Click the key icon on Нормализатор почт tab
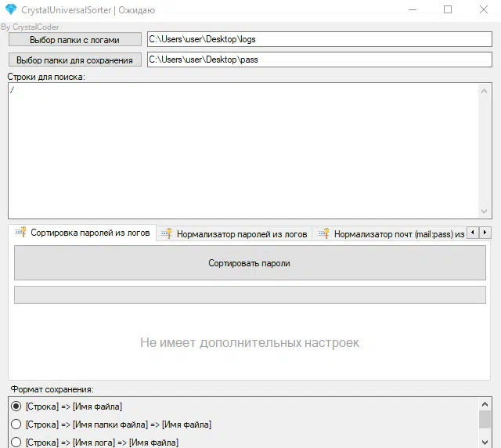 pos(323,233)
